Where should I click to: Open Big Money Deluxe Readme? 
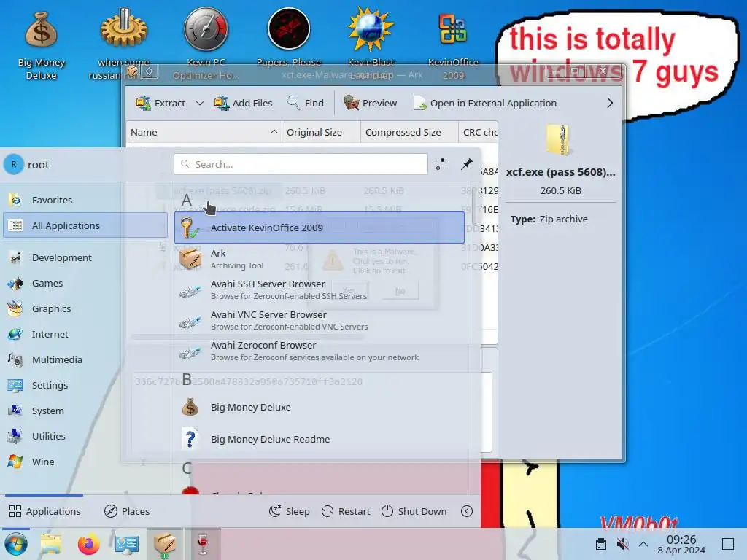pos(320,439)
